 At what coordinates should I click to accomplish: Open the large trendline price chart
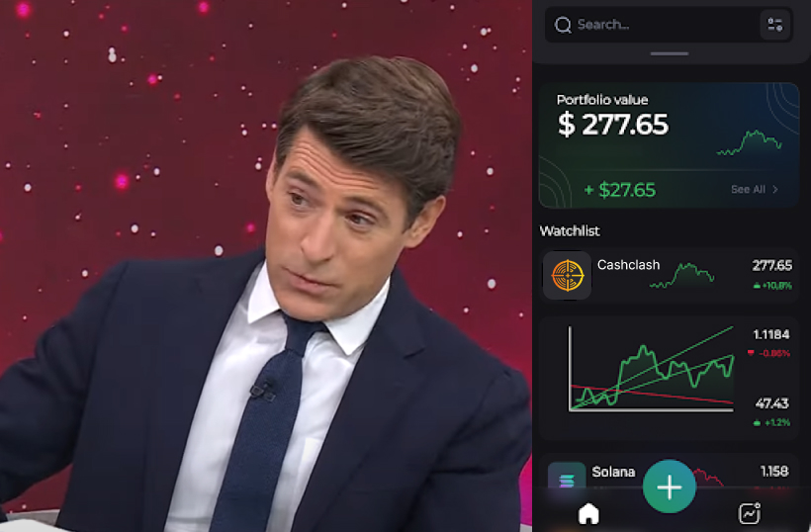652,369
